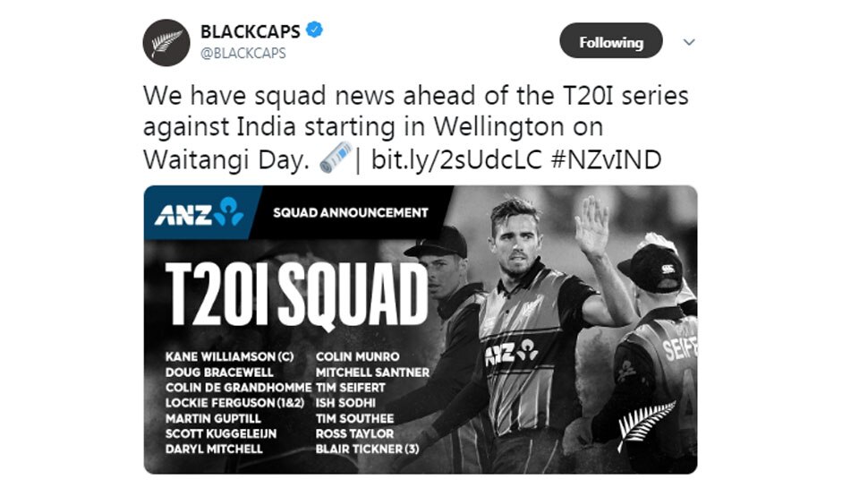Click the blue verified badge beside BLACKCAPS
The width and height of the screenshot is (868, 488).
(314, 30)
